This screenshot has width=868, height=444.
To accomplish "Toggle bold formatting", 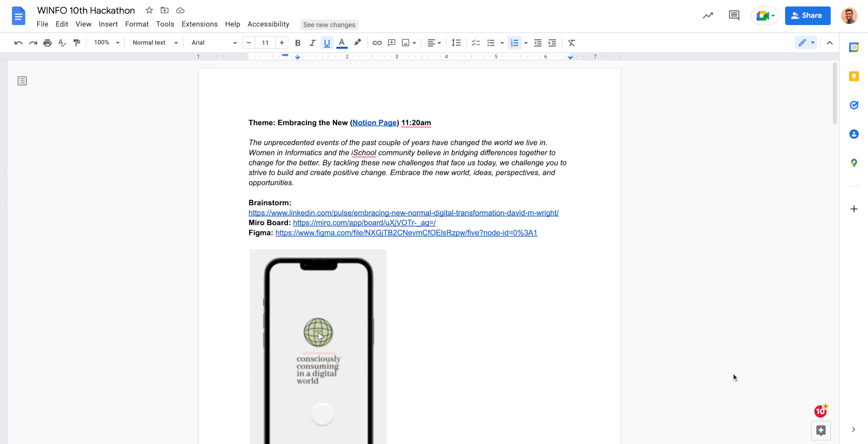I will click(x=298, y=43).
